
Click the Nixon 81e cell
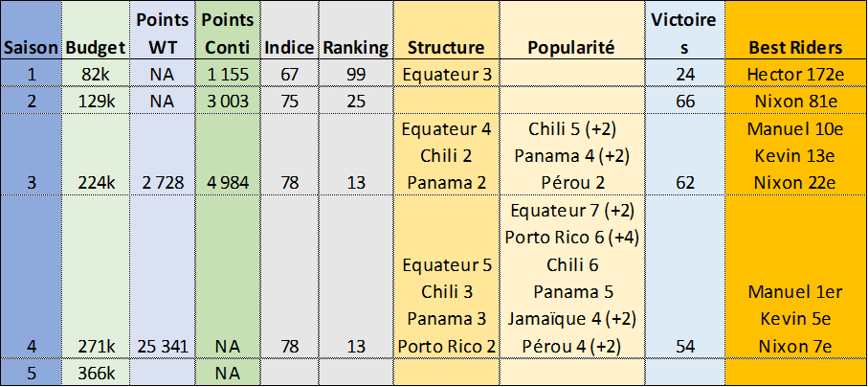(796, 101)
